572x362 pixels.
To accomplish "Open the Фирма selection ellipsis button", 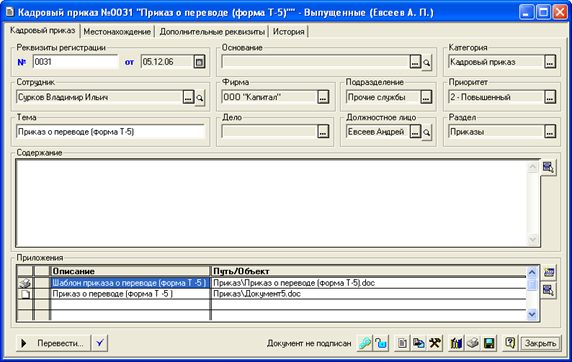I will (x=323, y=97).
